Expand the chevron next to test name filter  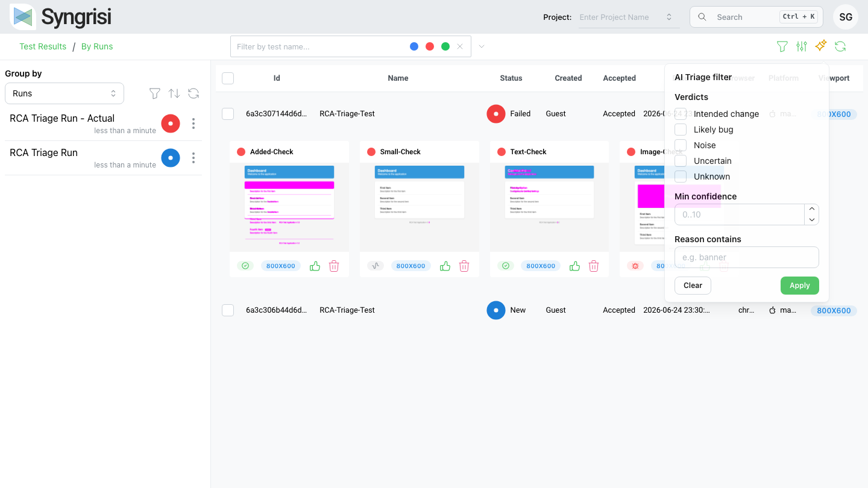(481, 46)
